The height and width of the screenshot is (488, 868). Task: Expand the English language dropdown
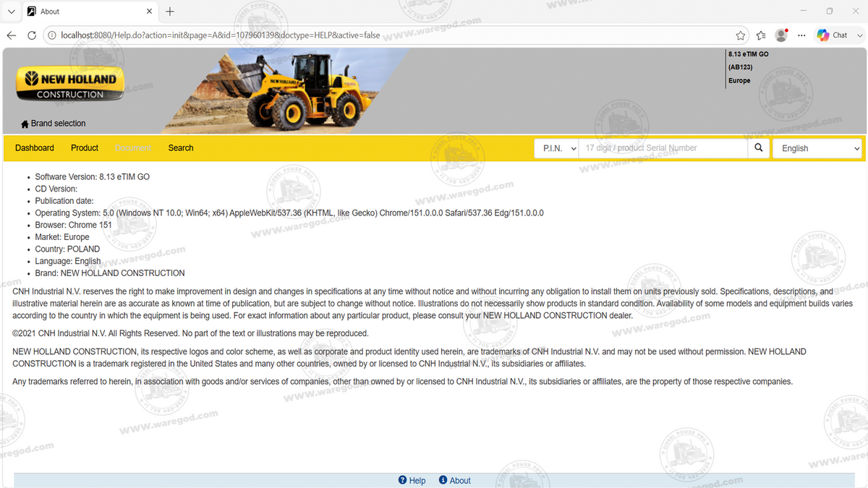pos(817,148)
